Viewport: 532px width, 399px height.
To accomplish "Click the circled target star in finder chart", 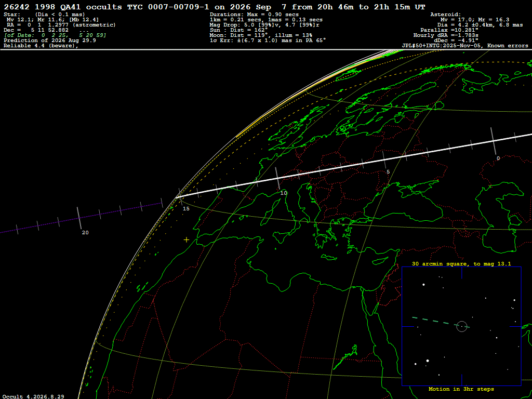I will coord(462,326).
